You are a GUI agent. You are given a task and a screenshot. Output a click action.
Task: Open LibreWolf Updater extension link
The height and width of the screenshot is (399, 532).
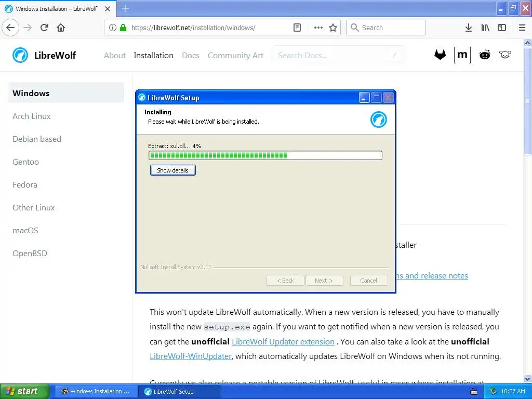[283, 342]
